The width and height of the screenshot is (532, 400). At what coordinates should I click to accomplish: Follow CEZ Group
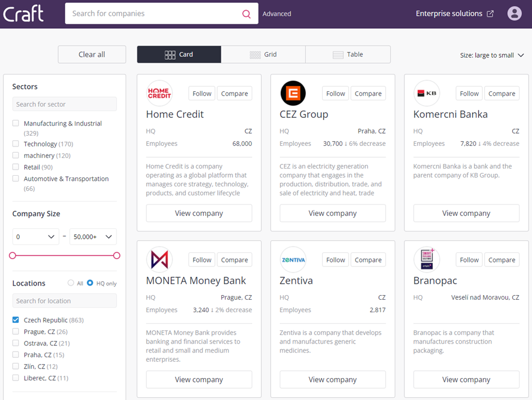[336, 94]
